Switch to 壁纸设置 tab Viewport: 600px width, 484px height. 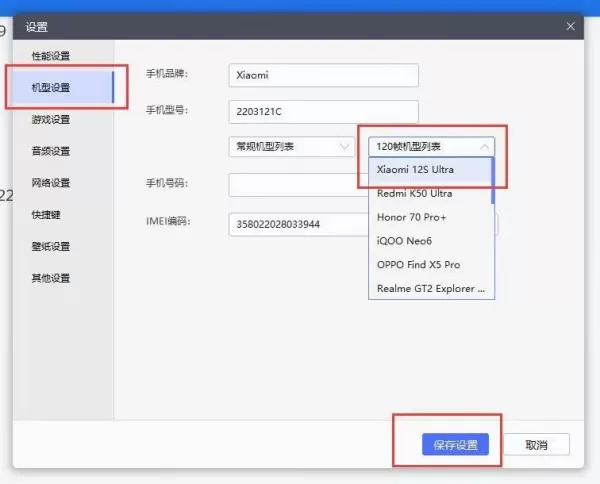click(x=51, y=246)
